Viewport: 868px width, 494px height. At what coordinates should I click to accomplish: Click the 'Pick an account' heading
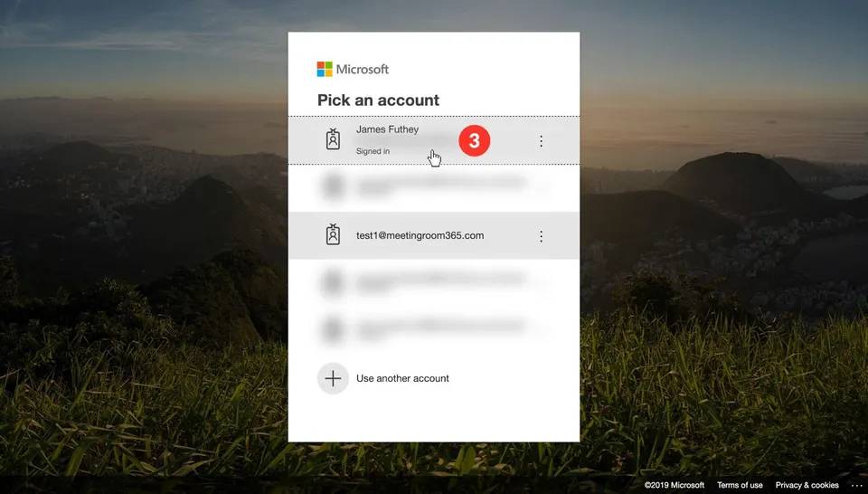[378, 100]
